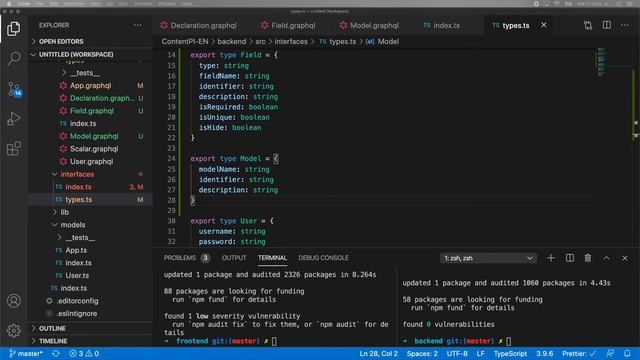Open the Manage gear icon

(x=13, y=330)
